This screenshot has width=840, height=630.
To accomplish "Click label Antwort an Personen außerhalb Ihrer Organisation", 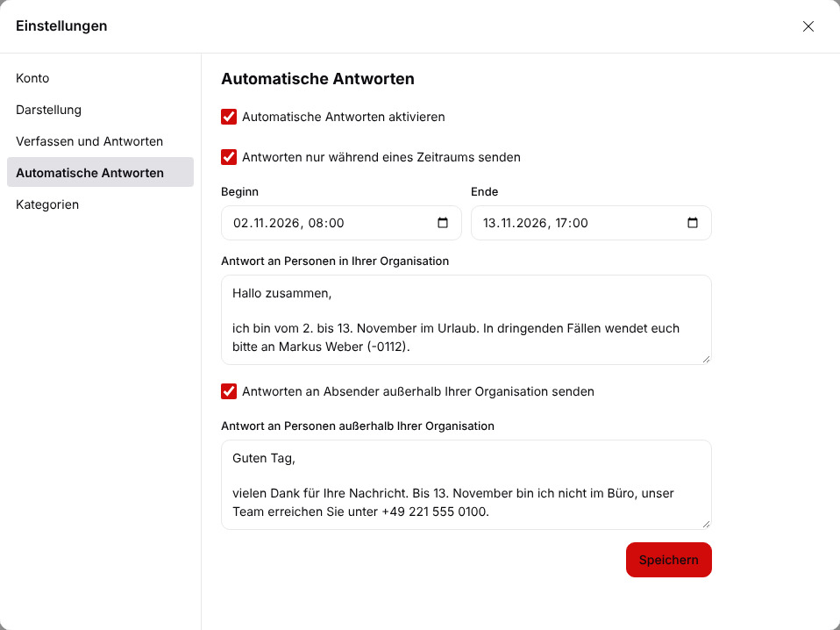I will (358, 426).
